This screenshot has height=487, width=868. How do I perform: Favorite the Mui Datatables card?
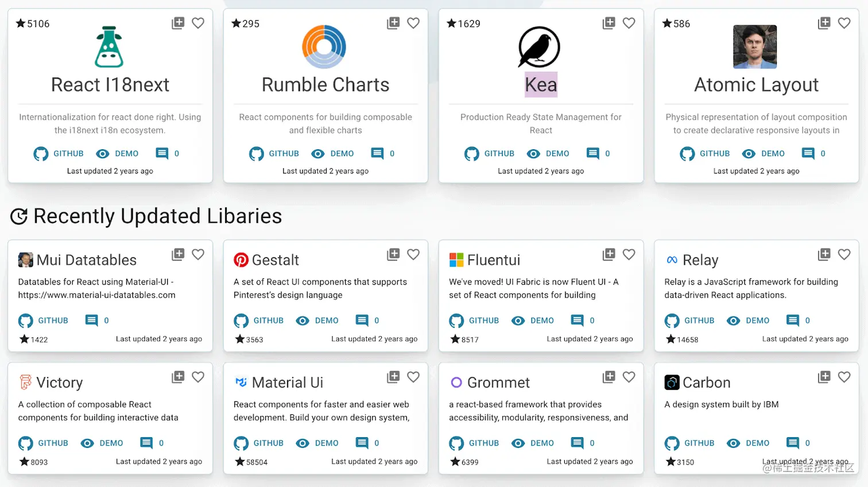[x=198, y=254]
